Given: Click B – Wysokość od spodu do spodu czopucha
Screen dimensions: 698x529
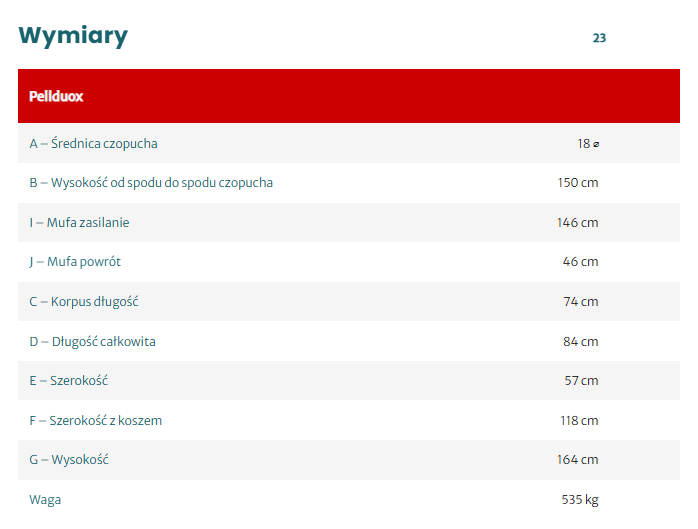Looking at the screenshot, I should coord(151,183).
